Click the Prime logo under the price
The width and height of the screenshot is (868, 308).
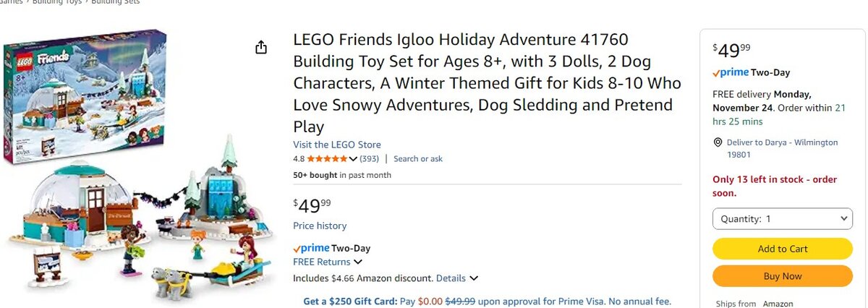310,249
